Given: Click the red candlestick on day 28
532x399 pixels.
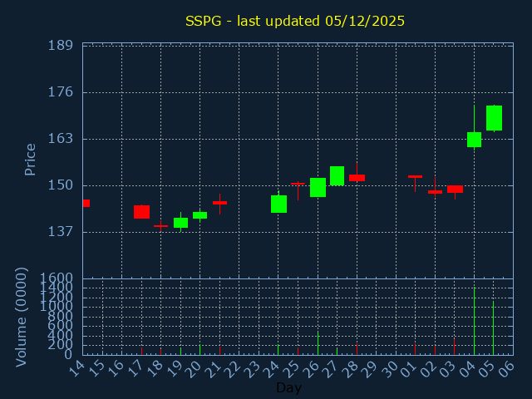Looking at the screenshot, I should [x=357, y=177].
